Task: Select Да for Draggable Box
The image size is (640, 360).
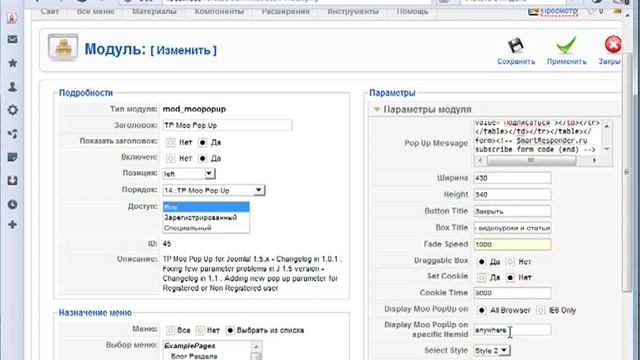Action: click(482, 262)
